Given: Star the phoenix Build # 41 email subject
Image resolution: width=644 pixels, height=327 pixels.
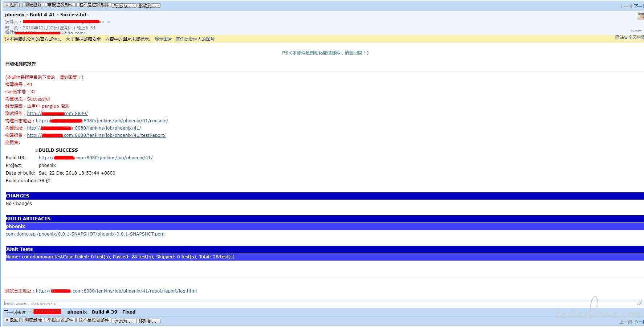Looking at the screenshot, I should [88, 15].
